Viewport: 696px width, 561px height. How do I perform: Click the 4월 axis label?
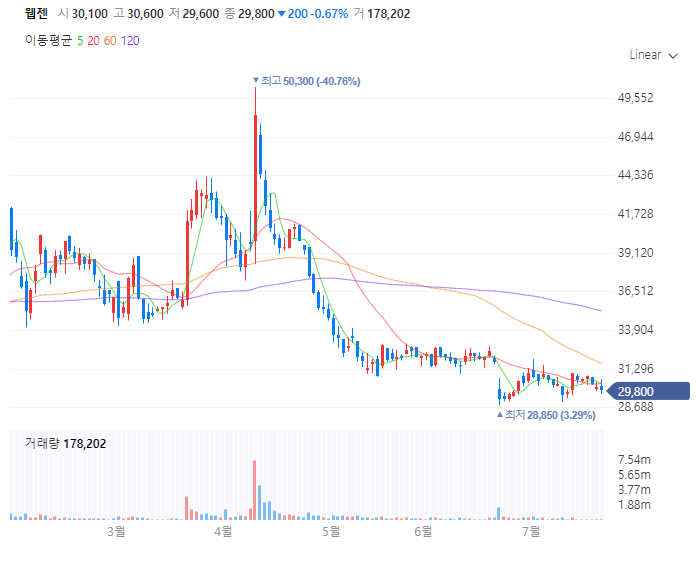pos(223,531)
